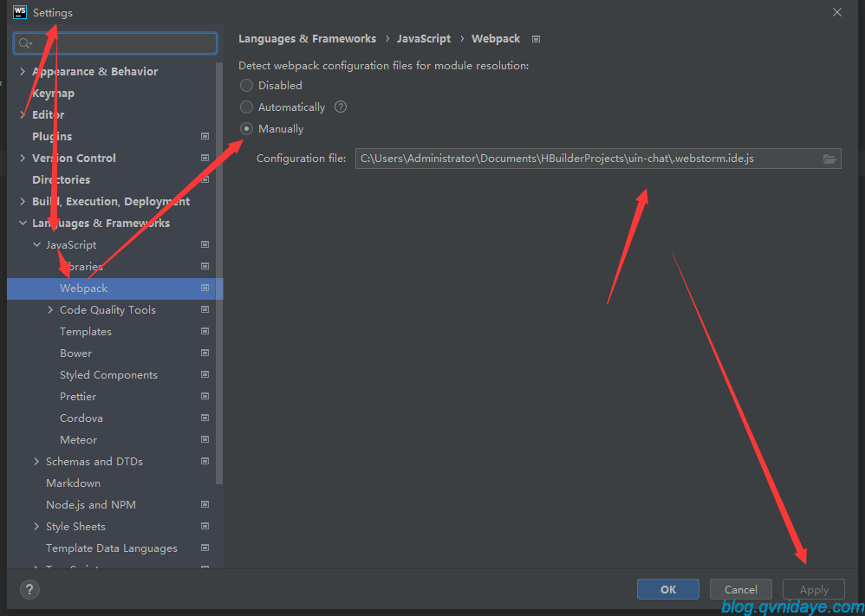This screenshot has width=865, height=616.
Task: Focus the settings search field
Action: click(115, 43)
